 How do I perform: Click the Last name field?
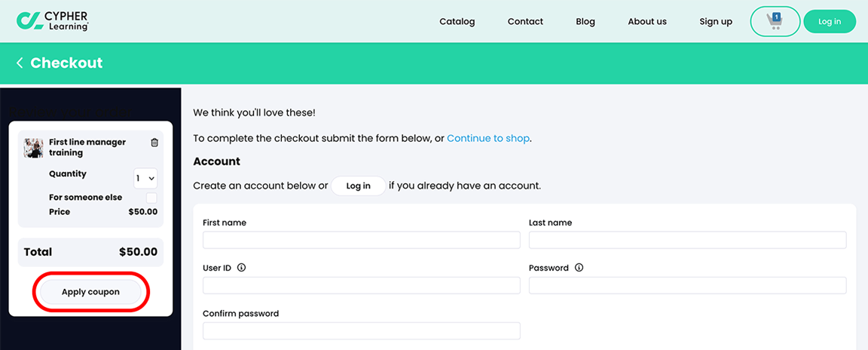coord(687,240)
